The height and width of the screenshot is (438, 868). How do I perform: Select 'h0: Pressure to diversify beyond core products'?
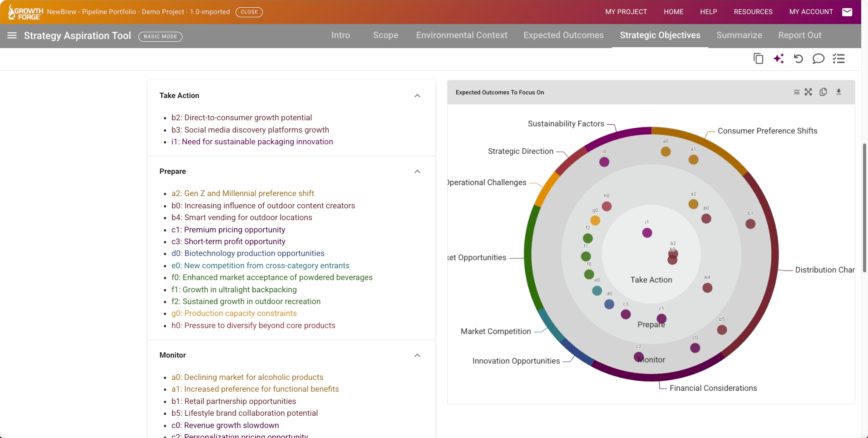(253, 325)
